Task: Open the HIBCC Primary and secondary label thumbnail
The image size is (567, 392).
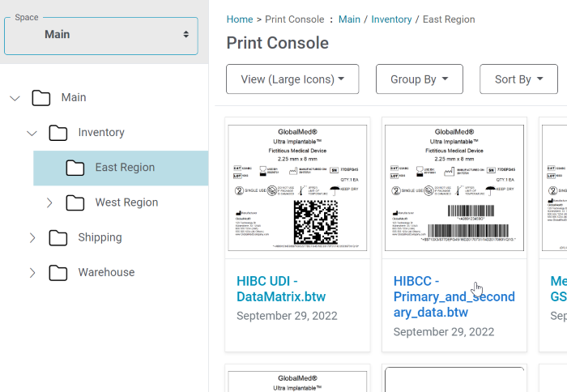Action: [454, 188]
